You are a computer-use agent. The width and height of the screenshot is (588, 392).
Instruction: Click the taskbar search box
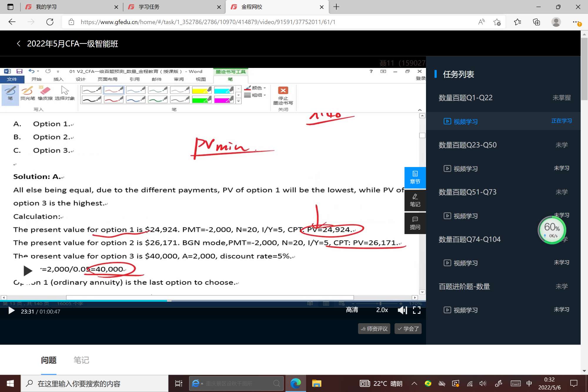pyautogui.click(x=94, y=383)
